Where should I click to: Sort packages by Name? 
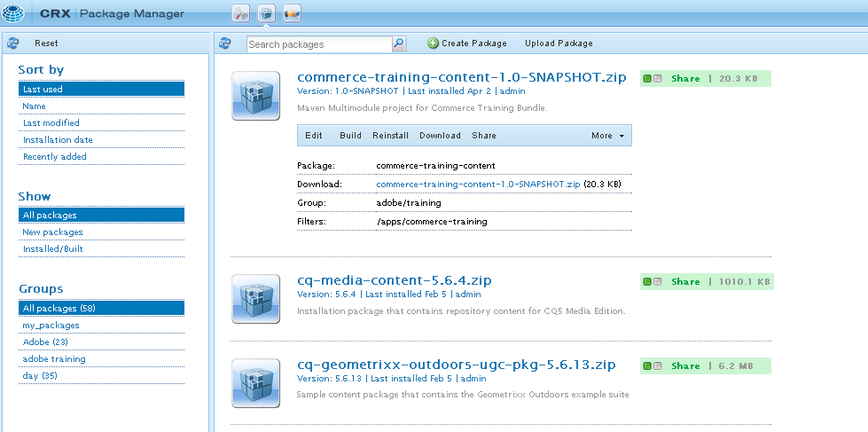(101, 106)
